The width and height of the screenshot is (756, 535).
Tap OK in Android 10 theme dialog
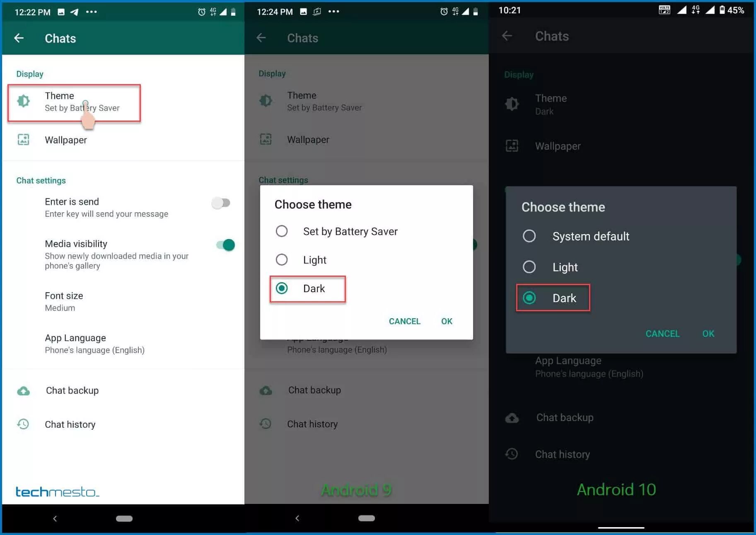pos(708,334)
